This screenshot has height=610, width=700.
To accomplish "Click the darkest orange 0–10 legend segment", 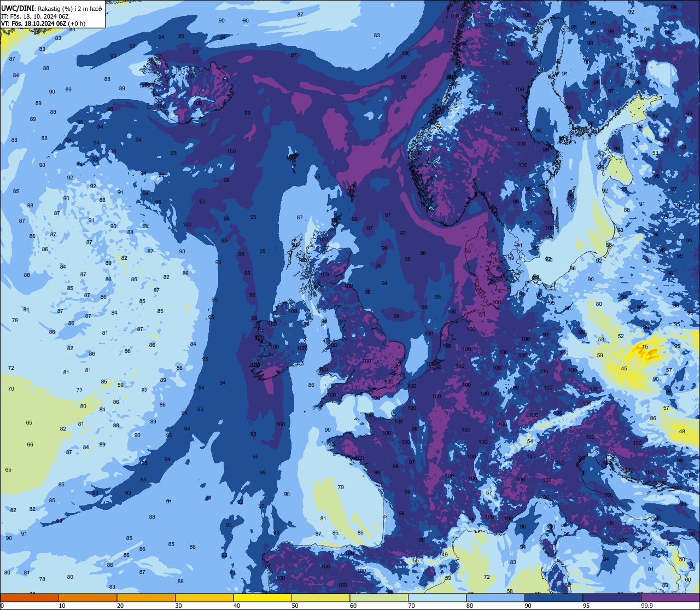I will pos(30,597).
